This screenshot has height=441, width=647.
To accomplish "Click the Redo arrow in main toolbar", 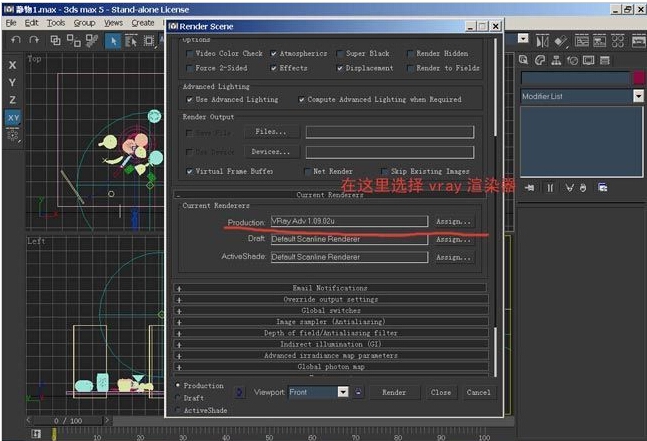I will click(34, 40).
